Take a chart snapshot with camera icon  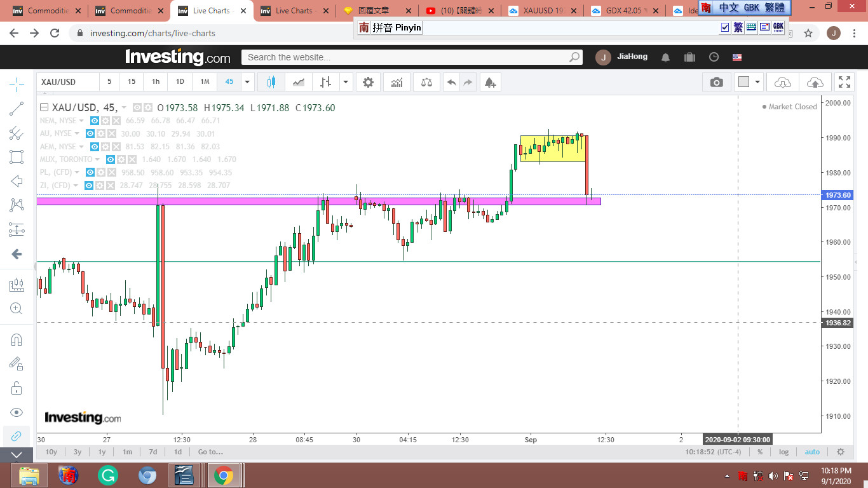(716, 82)
